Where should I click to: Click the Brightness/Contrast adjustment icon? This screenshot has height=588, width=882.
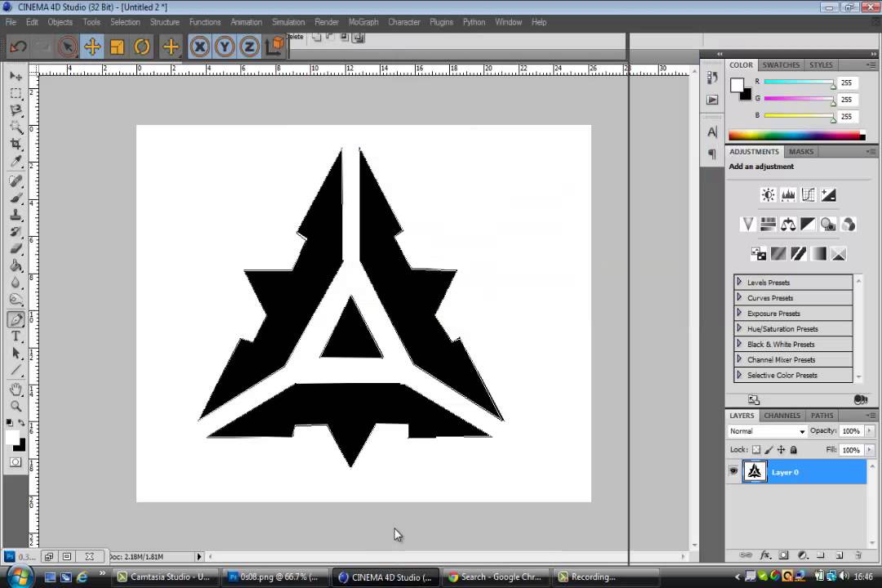pyautogui.click(x=768, y=195)
